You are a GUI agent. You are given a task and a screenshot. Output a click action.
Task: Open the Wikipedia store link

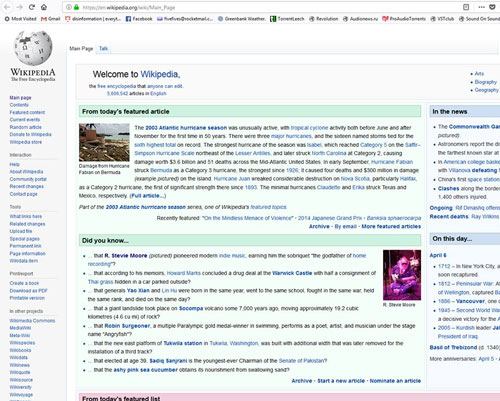coord(26,142)
